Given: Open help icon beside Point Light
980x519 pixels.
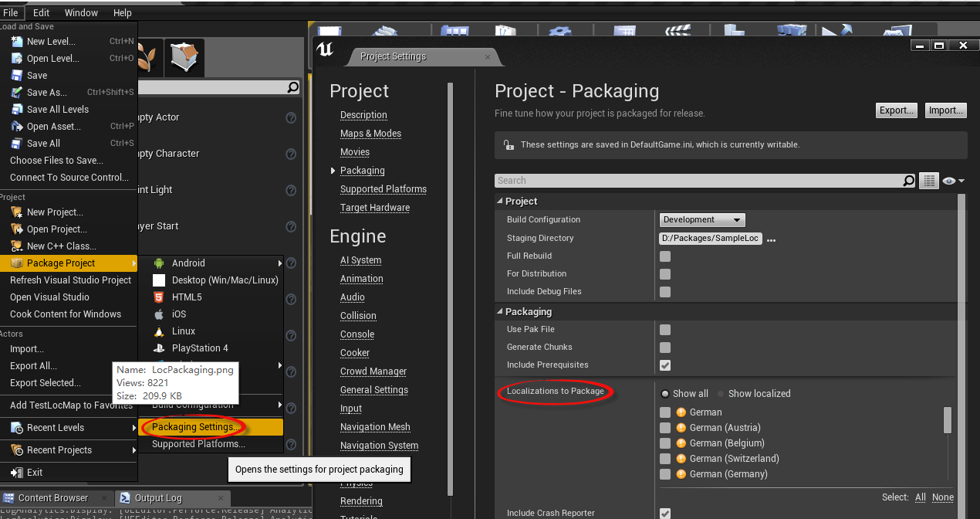Looking at the screenshot, I should click(x=291, y=190).
